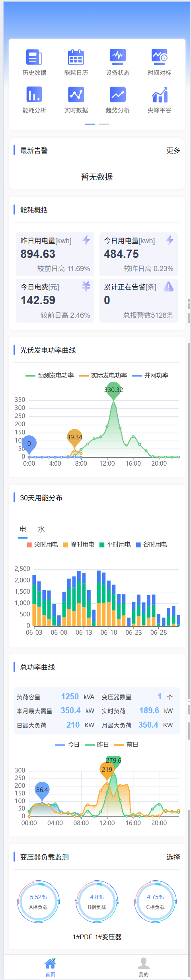Screen dimensions: 191x980
Task: Open the 趋势分析 trend analysis icon
Action: [x=118, y=94]
